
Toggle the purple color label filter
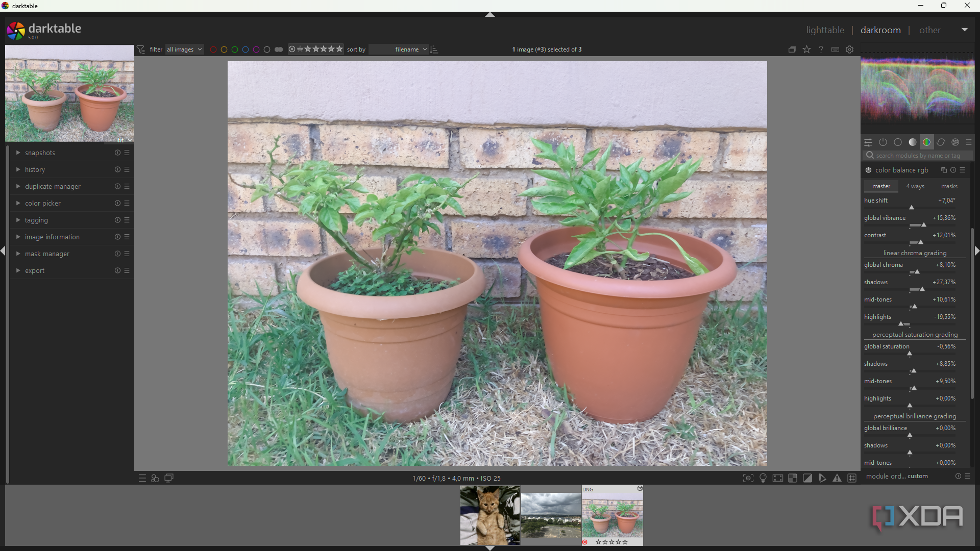pos(256,49)
